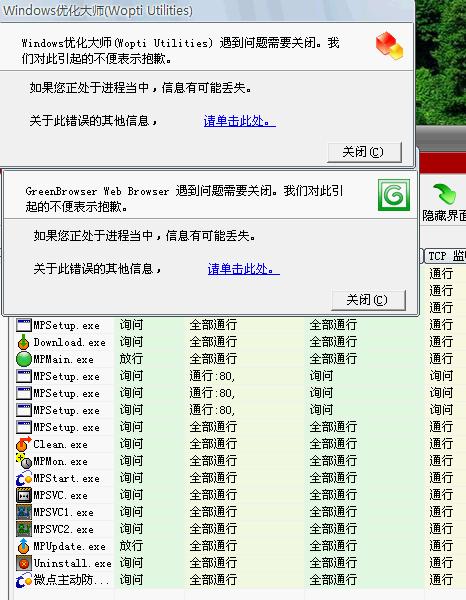The width and height of the screenshot is (466, 600).
Task: Click the Download.exe row icon
Action: point(23,342)
